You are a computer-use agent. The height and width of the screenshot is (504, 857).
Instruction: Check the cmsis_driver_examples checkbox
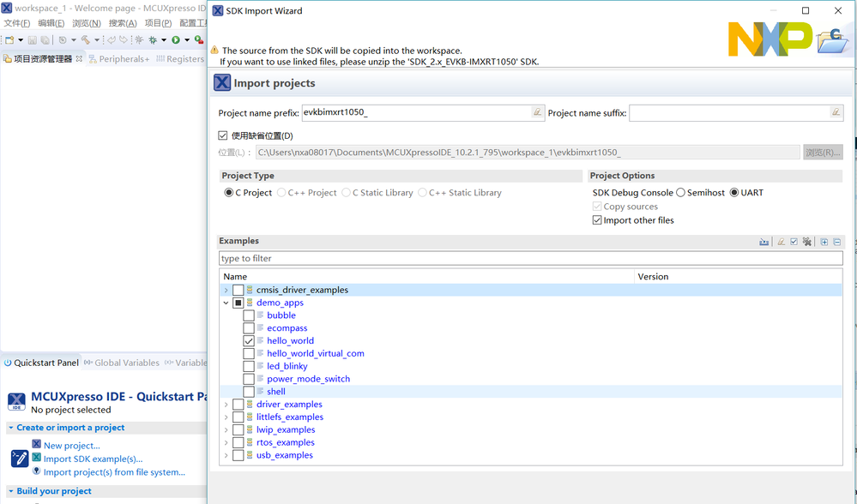(238, 290)
